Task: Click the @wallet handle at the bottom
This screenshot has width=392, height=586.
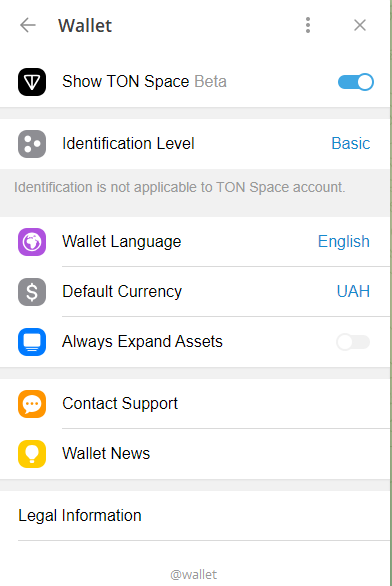Action: [194, 574]
